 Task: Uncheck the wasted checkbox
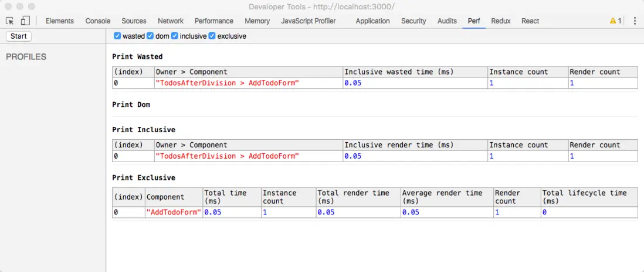117,36
